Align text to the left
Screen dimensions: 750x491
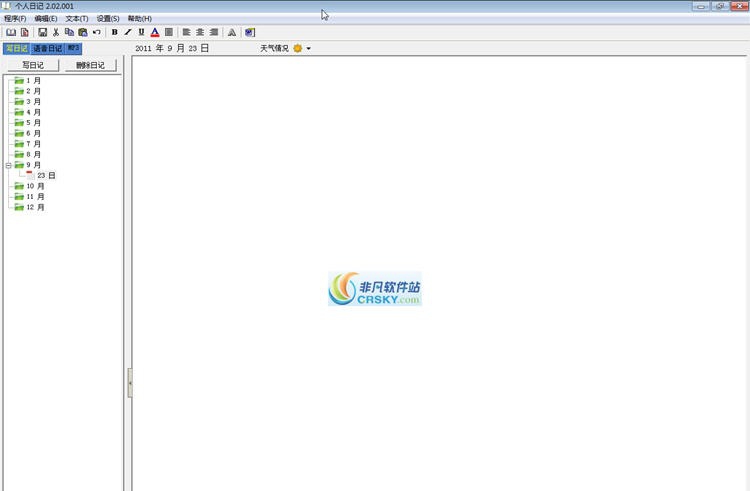187,32
